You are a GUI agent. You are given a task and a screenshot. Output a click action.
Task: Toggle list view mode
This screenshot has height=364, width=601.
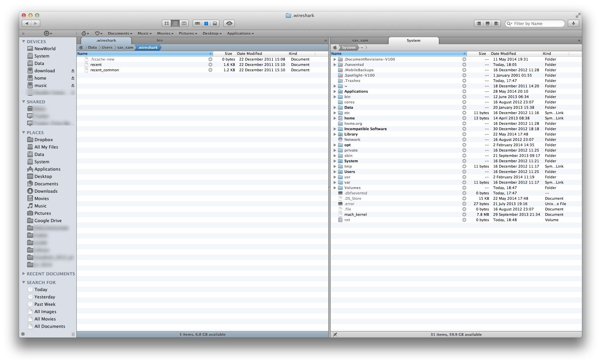point(175,23)
